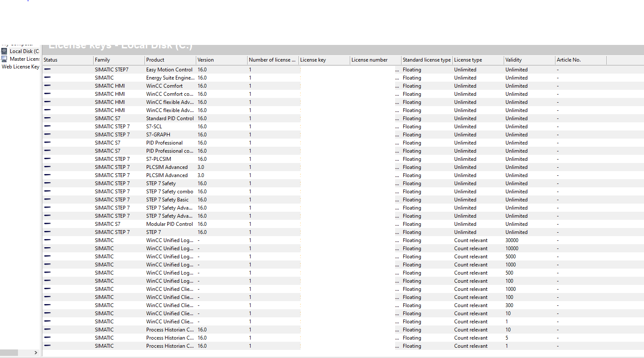
Task: Select the Local Disk (C drive icon
Action: [4, 51]
